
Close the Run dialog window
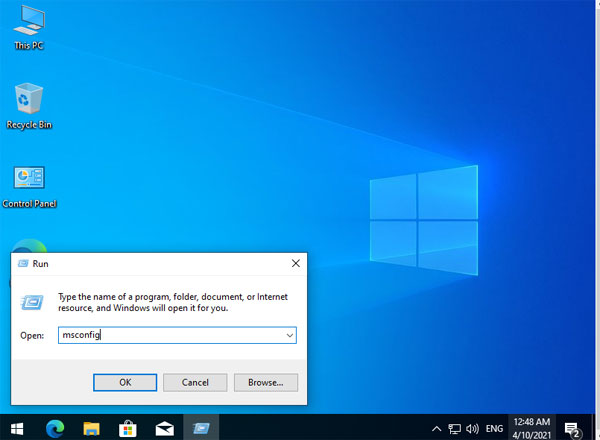[x=295, y=263]
